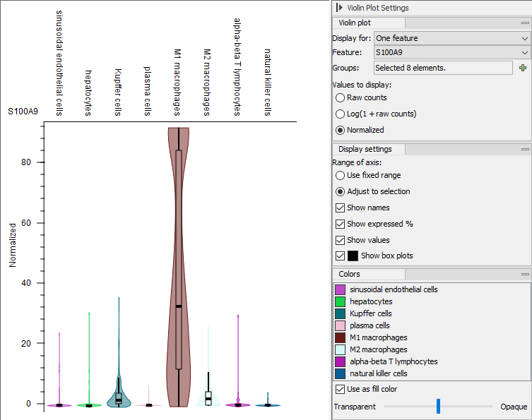Open the Display for dropdown
Image resolution: width=532 pixels, height=420 pixels.
[452, 38]
